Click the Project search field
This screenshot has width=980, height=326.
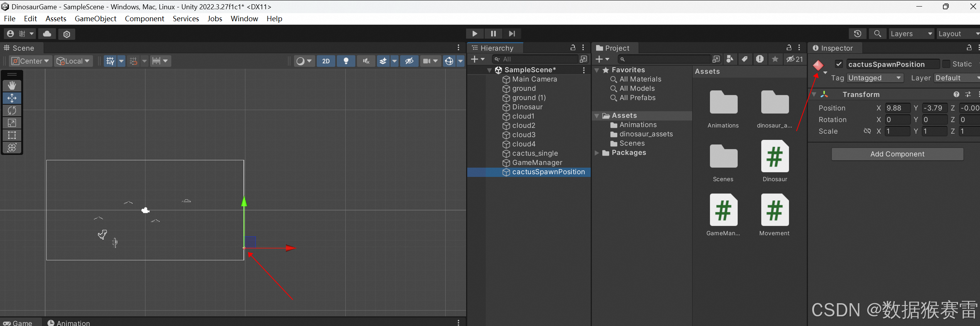tap(664, 59)
